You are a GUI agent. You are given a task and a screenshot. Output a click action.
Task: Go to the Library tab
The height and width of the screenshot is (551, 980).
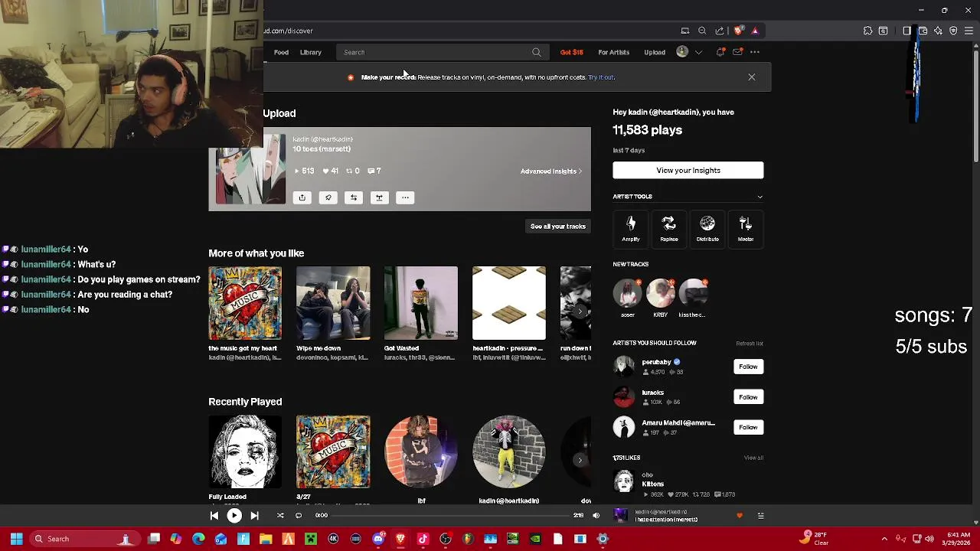310,52
